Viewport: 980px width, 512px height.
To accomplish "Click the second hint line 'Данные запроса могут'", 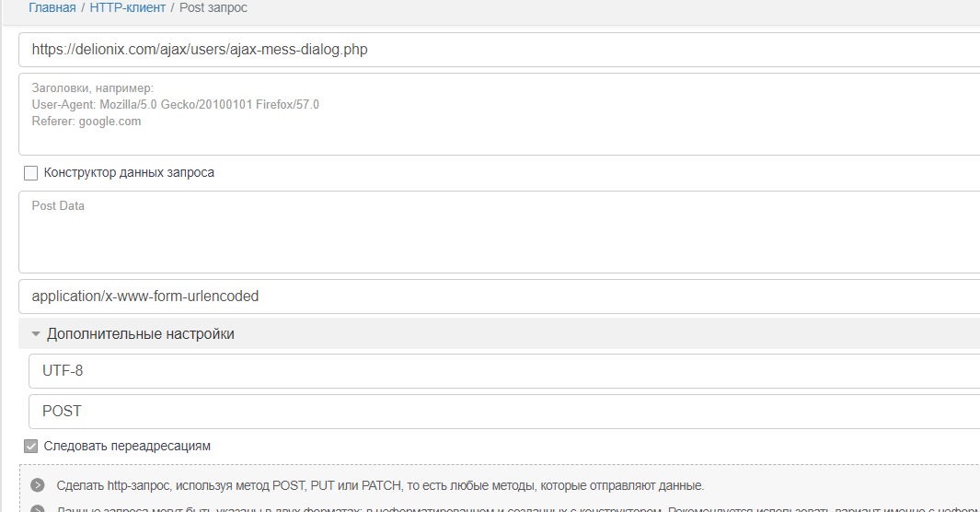I will tap(368, 509).
